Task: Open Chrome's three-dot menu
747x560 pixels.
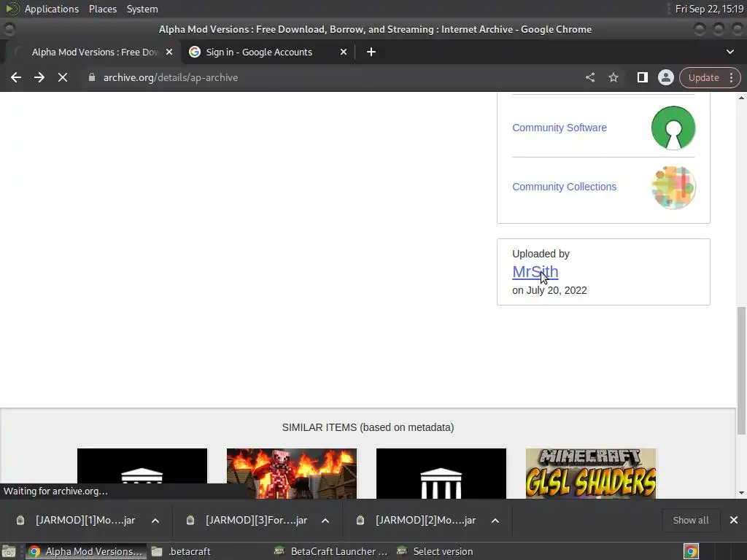Action: [731, 77]
